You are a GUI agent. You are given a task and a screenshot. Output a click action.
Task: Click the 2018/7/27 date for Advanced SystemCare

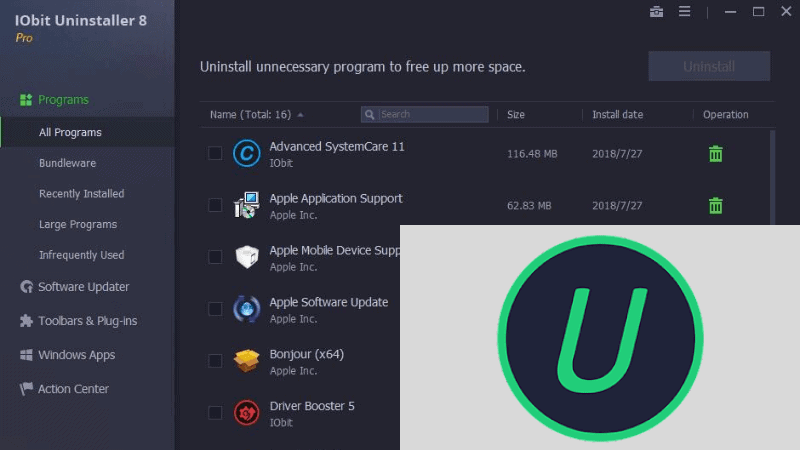[x=617, y=154]
